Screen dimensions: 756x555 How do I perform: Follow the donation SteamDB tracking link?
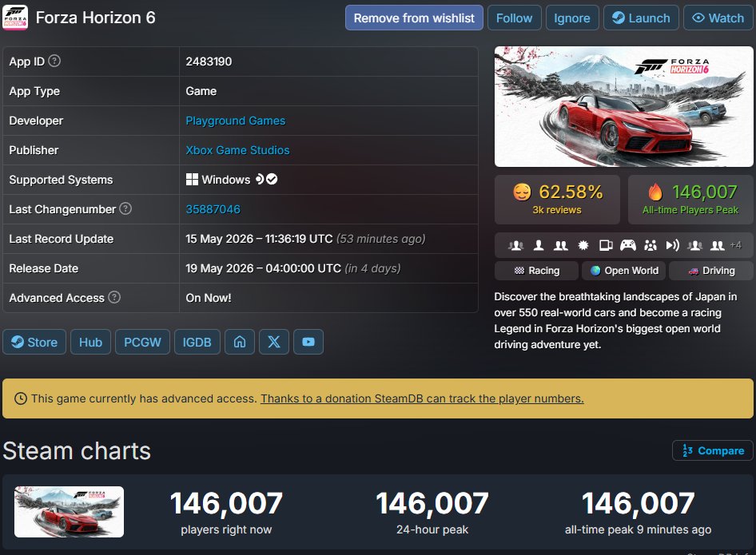(422, 398)
